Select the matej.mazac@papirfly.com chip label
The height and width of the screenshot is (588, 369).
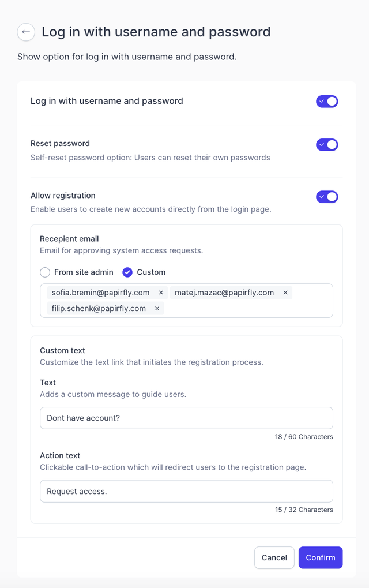point(224,293)
